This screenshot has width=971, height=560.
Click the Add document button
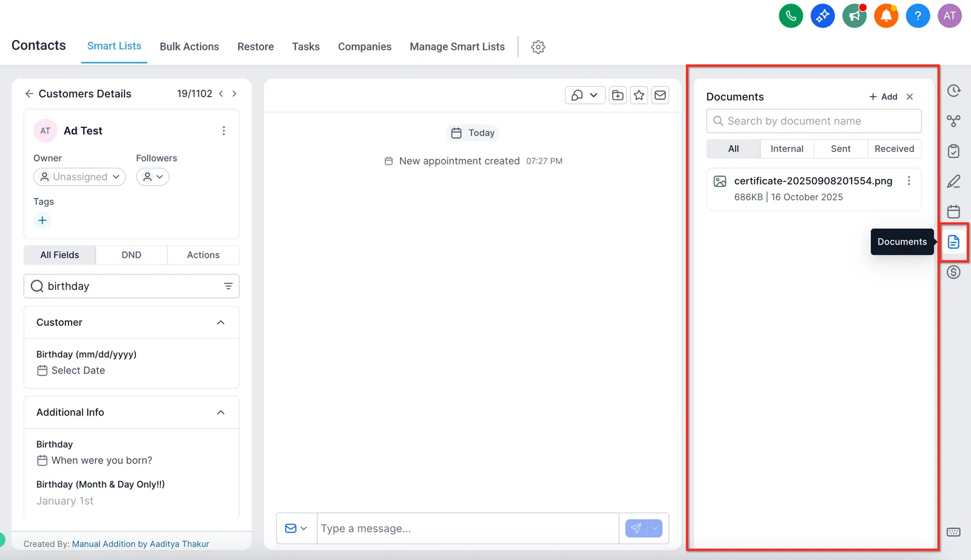click(x=883, y=96)
